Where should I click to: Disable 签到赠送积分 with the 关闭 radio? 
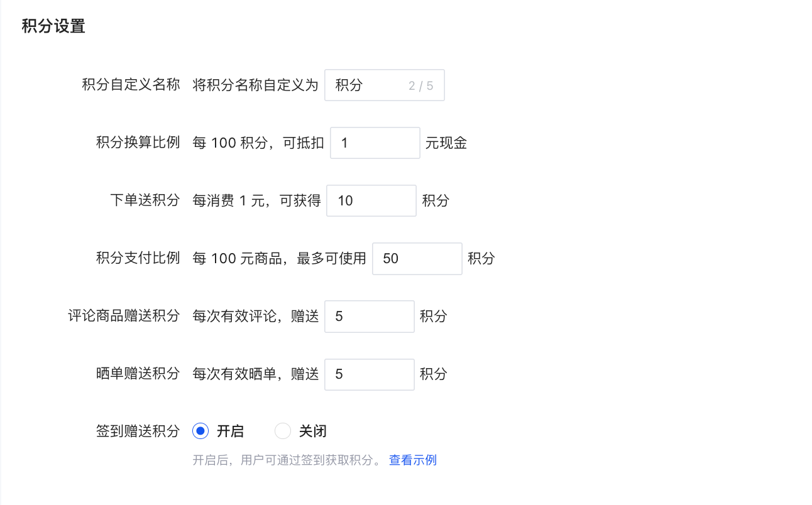click(x=283, y=432)
